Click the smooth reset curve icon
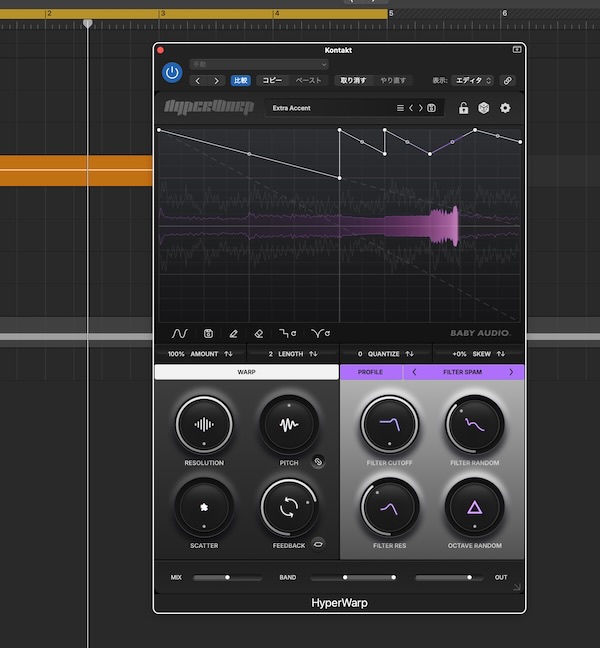 point(320,333)
